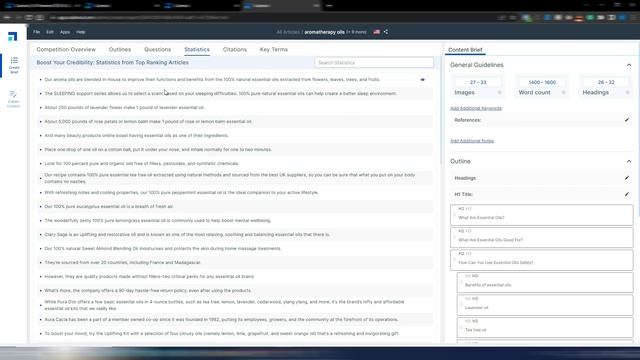Screen dimensions: 640x360
Task: Click the Sweet Almond Blending Oil statistic
Action: coord(163,249)
